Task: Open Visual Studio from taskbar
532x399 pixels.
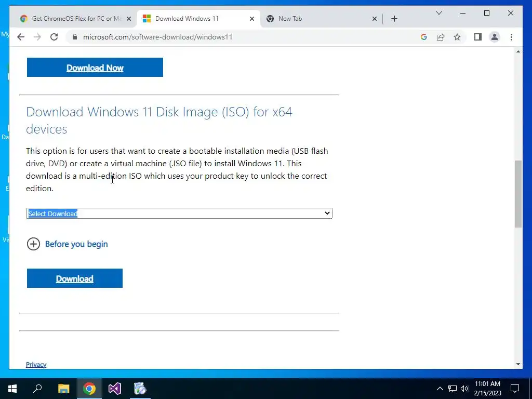Action: pyautogui.click(x=115, y=389)
